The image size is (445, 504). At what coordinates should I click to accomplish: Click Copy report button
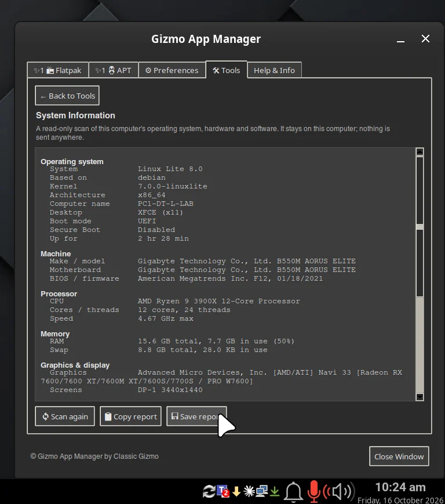(x=131, y=416)
